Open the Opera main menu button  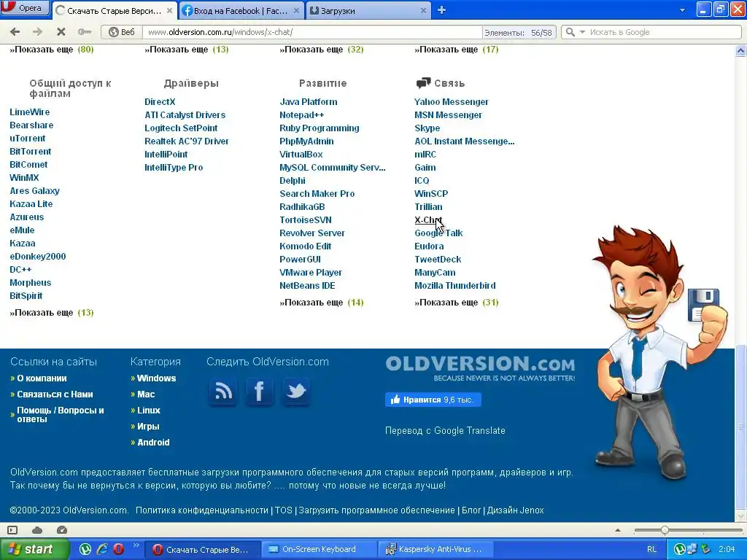25,7
